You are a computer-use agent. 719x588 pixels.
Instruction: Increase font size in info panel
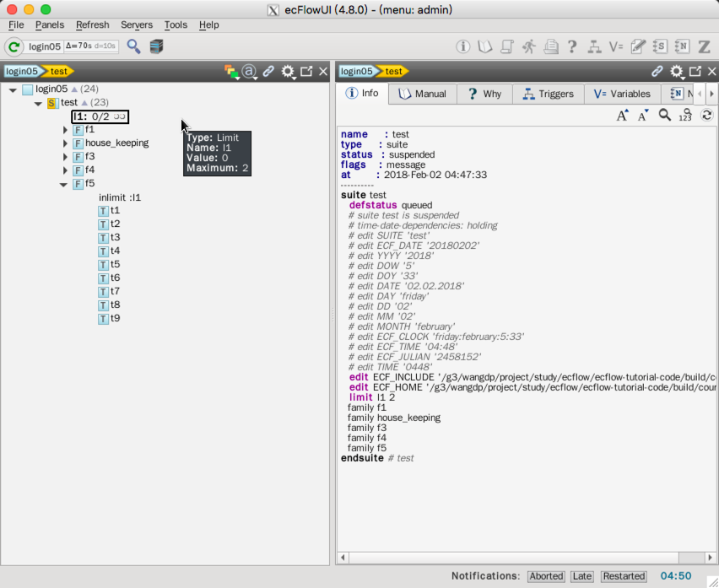coord(622,115)
